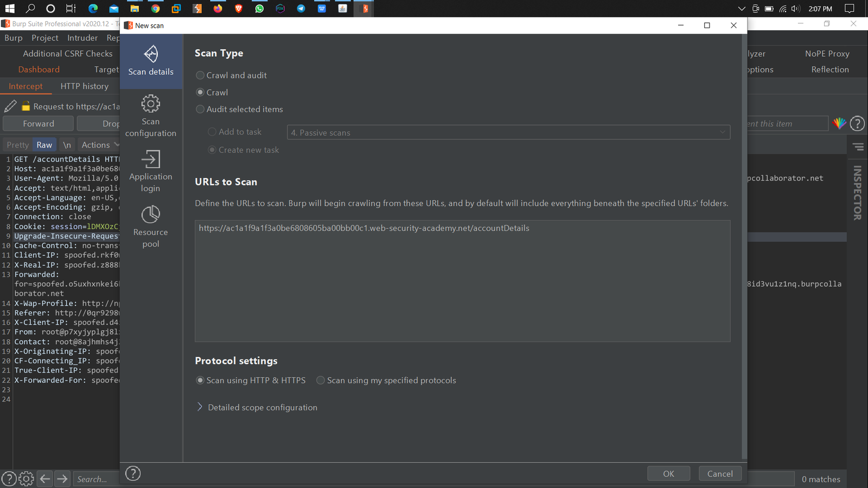Click Cancel in New scan dialog
The image size is (868, 488).
pyautogui.click(x=720, y=473)
